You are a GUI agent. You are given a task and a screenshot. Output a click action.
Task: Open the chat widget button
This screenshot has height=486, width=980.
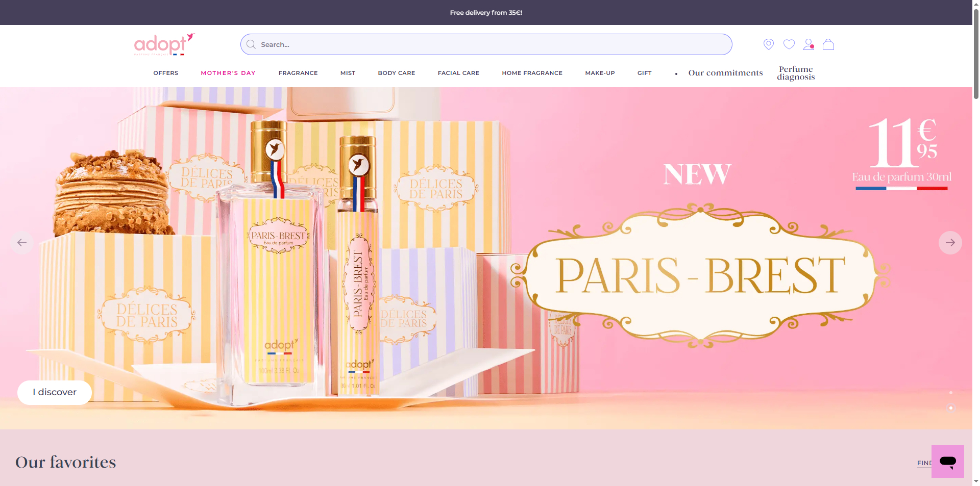point(947,462)
